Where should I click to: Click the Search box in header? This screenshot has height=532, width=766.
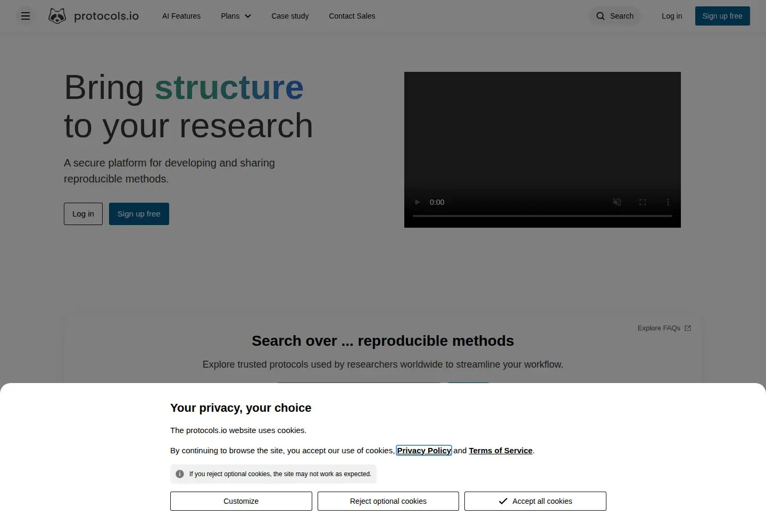615,16
